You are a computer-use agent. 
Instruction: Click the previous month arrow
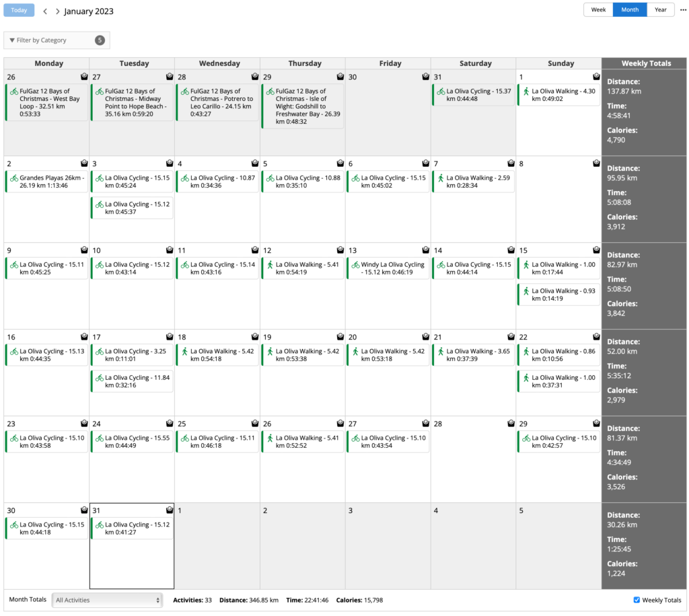45,11
